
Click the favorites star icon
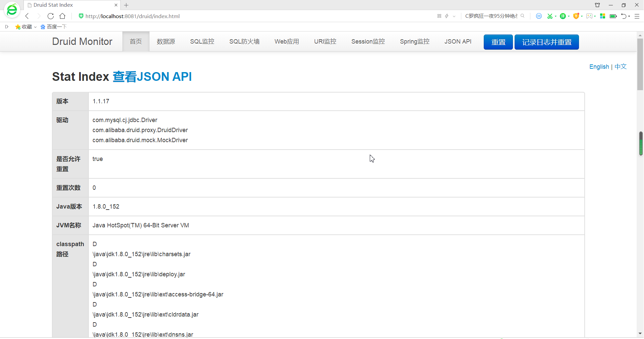pos(18,27)
